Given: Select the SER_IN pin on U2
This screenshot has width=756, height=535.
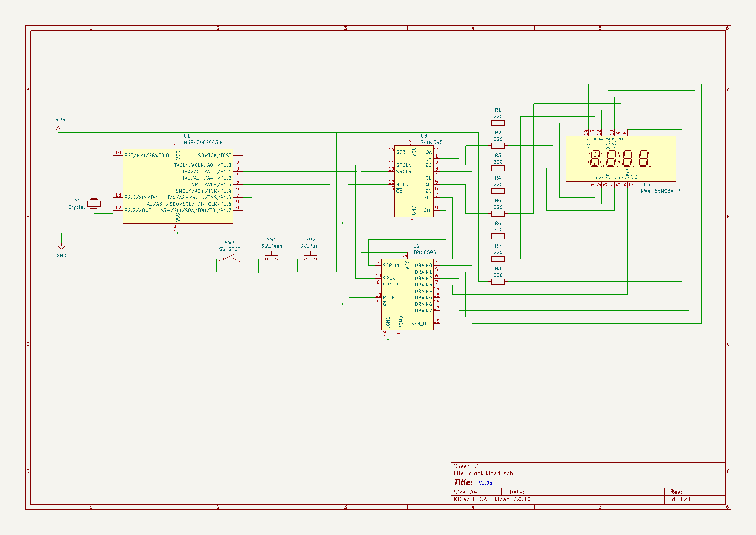Looking at the screenshot, I should [391, 266].
